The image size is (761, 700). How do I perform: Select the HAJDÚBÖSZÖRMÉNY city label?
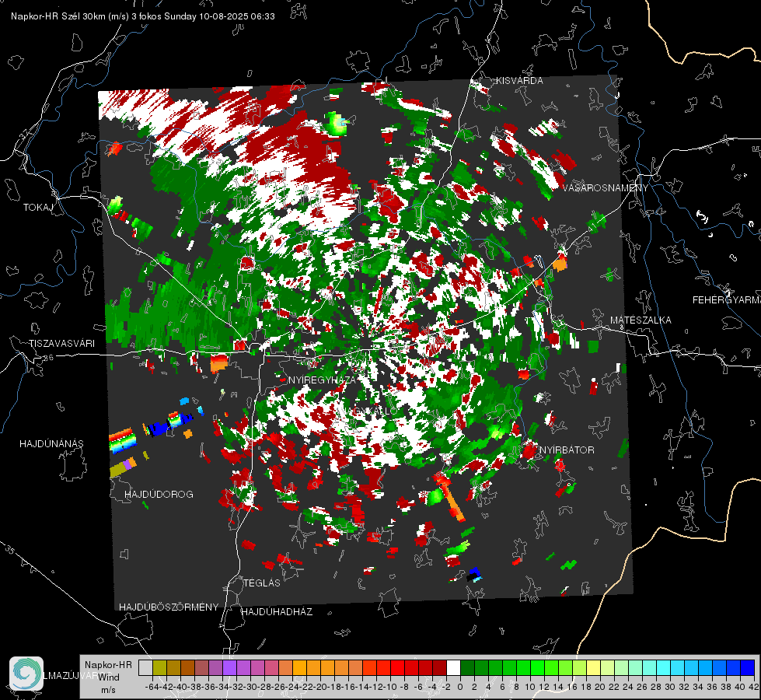(x=169, y=607)
